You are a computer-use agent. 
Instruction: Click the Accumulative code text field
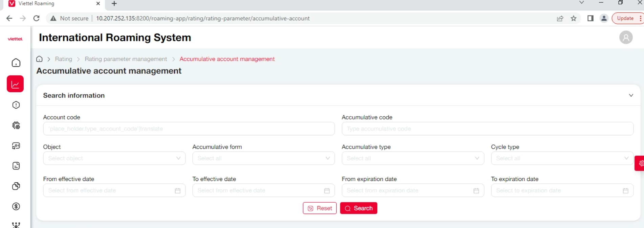(x=487, y=129)
